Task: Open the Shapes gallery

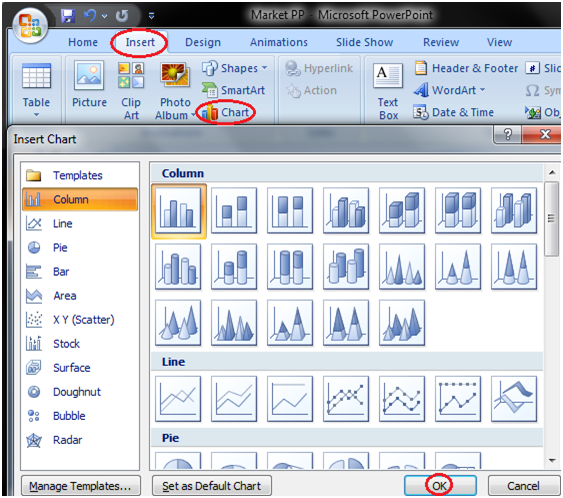Action: coord(234,68)
